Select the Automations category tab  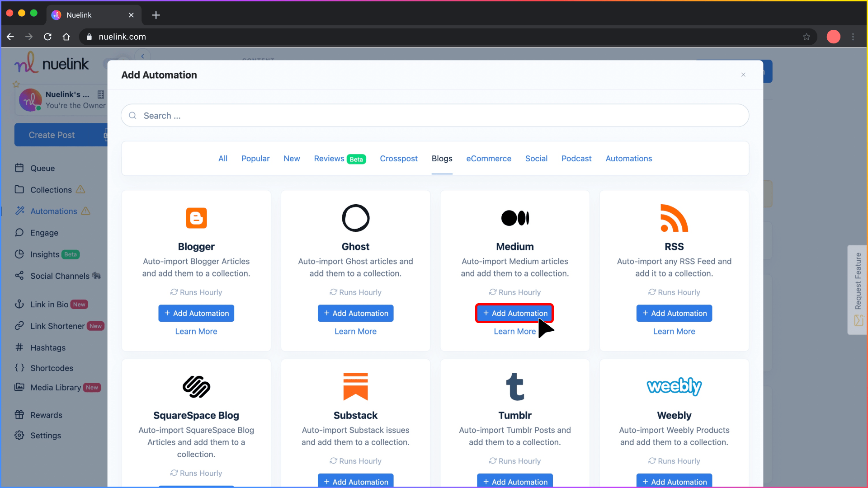coord(629,159)
